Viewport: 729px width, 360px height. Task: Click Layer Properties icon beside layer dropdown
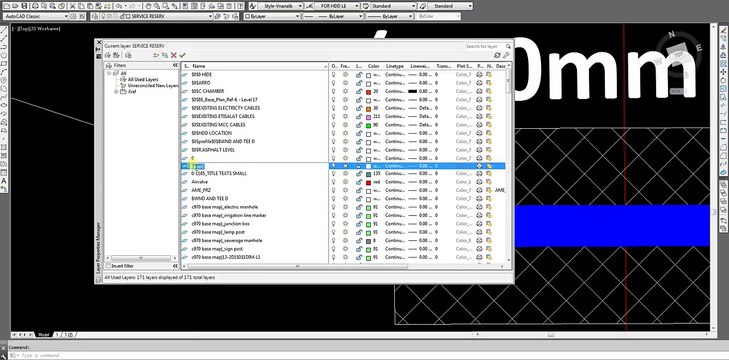point(95,16)
